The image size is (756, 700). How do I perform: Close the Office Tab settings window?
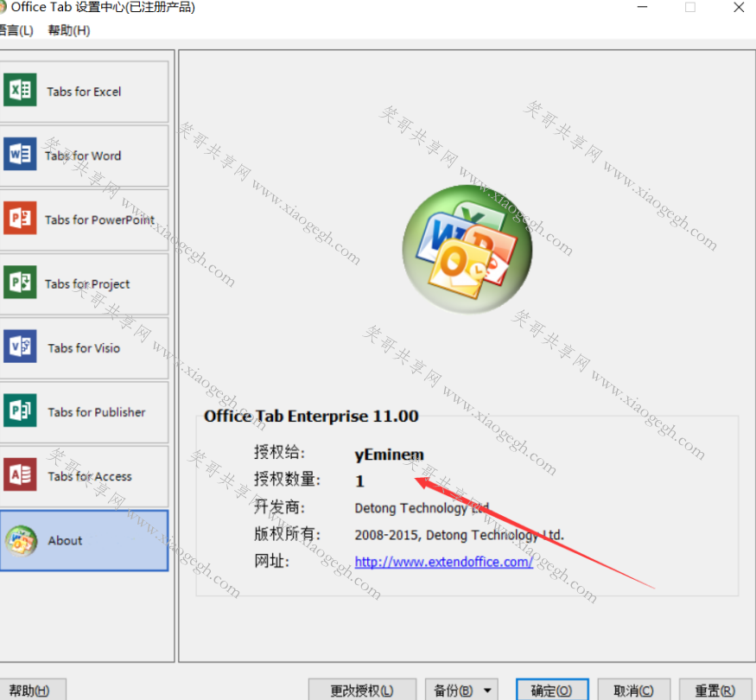click(x=739, y=7)
